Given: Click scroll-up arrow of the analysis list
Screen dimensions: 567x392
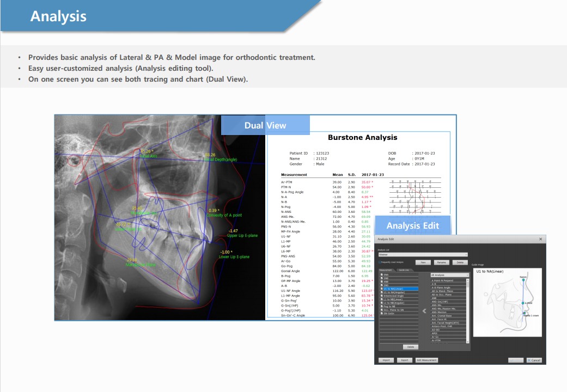Looking at the screenshot, I should [467, 280].
